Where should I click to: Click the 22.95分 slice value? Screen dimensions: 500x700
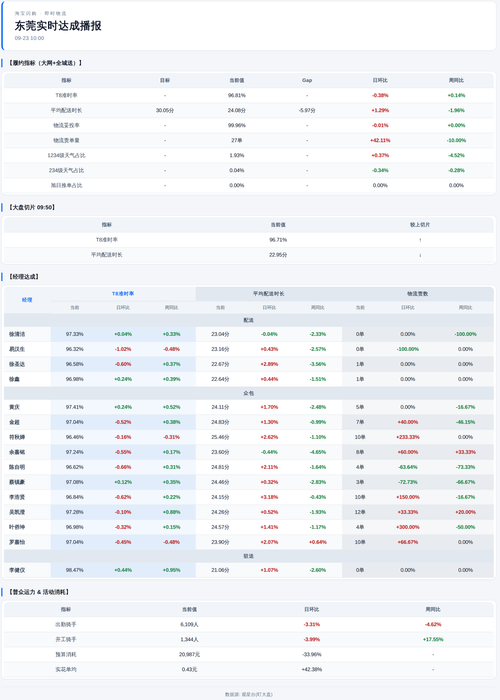point(278,255)
